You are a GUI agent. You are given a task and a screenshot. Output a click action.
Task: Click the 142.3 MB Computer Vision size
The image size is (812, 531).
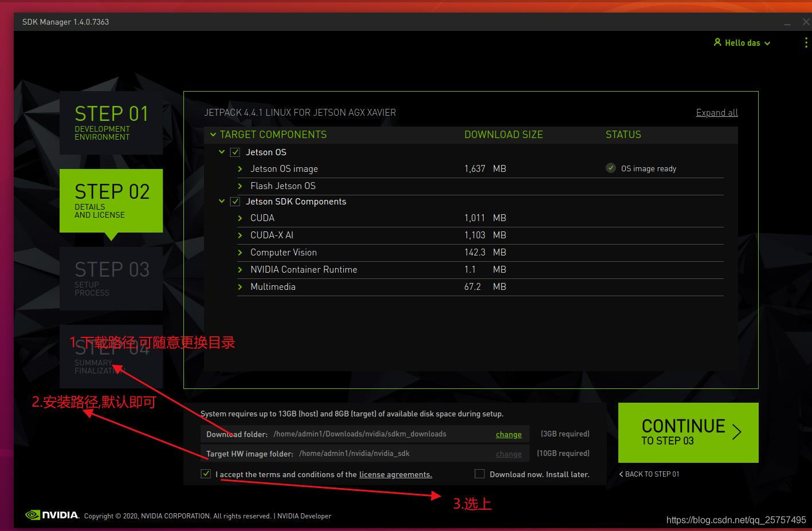(485, 252)
